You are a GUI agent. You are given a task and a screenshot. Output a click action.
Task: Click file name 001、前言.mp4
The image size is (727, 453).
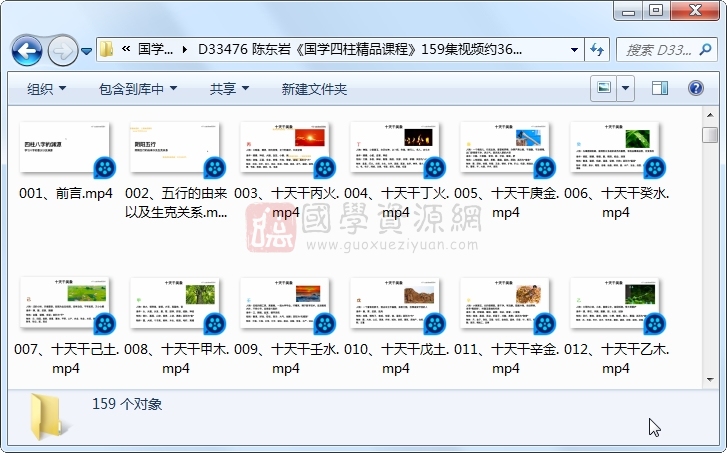(66, 193)
